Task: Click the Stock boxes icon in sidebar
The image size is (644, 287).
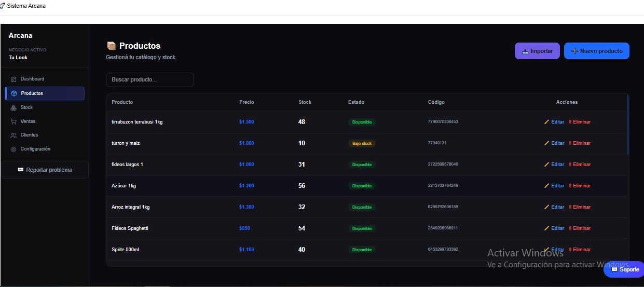Action: (13, 107)
